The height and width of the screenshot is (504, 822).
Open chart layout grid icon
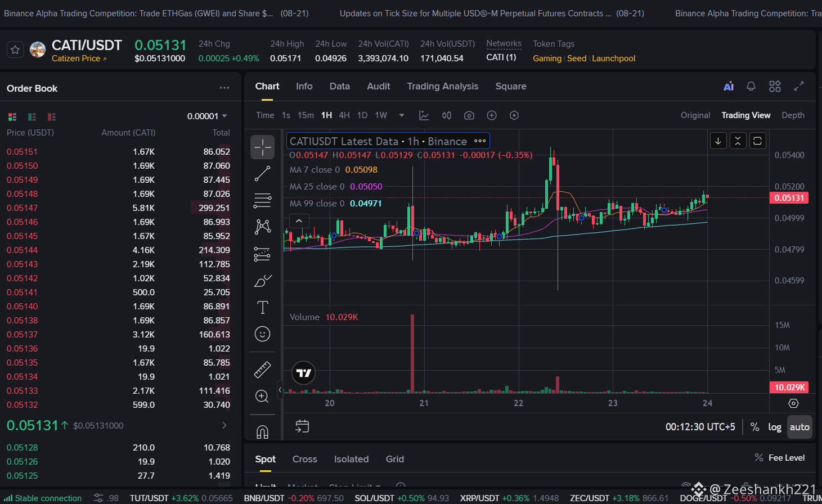[775, 86]
